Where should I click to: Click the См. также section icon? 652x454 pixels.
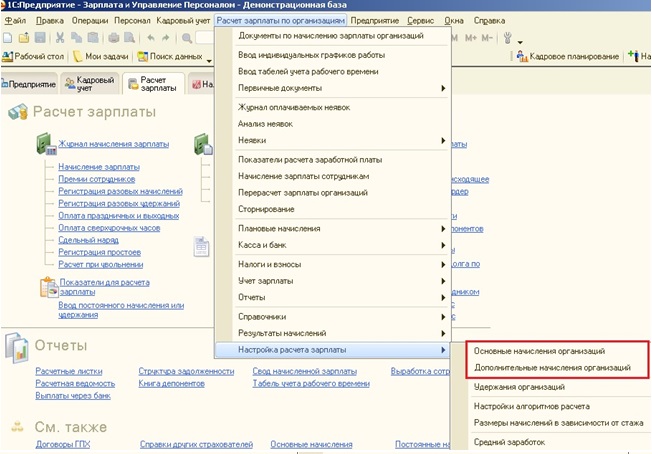pos(17,426)
